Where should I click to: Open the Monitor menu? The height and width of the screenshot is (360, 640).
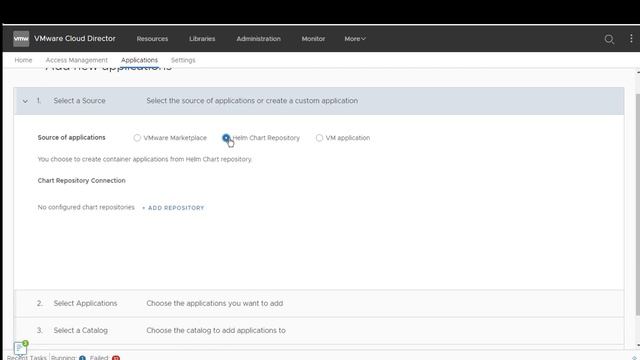tap(313, 39)
